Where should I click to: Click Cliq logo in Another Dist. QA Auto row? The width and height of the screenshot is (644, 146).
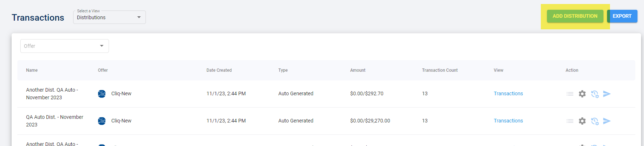pyautogui.click(x=102, y=94)
